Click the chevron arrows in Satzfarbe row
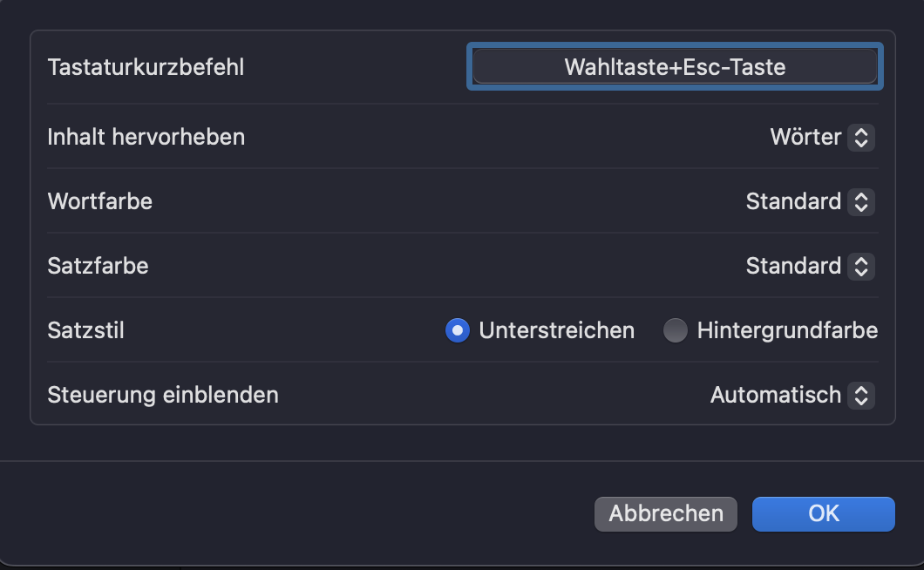The height and width of the screenshot is (570, 924). pos(861,266)
